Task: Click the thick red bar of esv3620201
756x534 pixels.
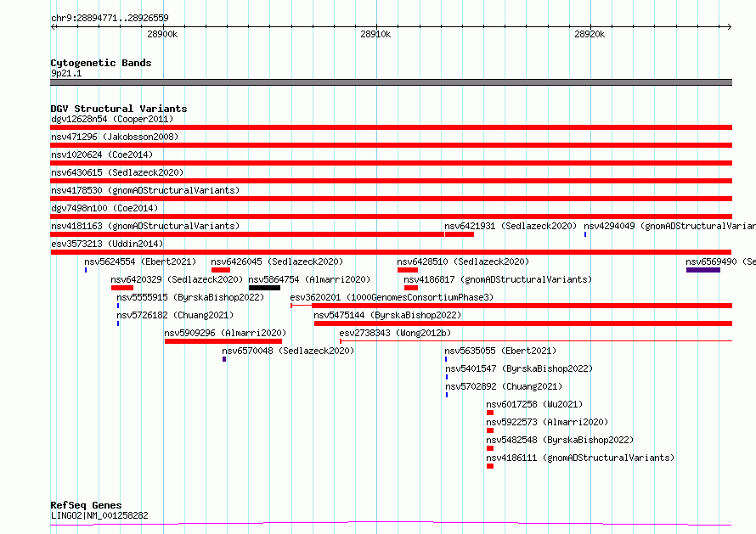Action: click(x=522, y=306)
